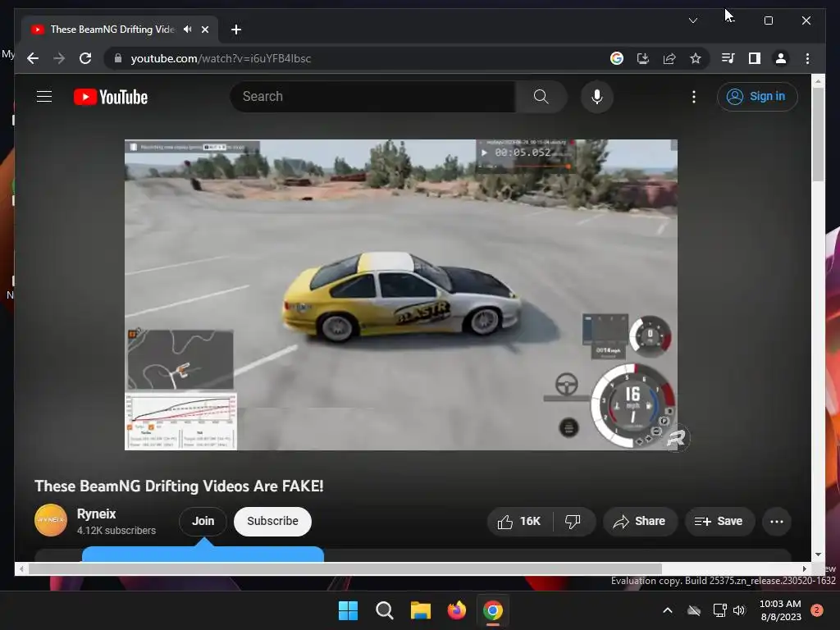Open more actions ellipsis menu
The width and height of the screenshot is (840, 630).
(776, 521)
